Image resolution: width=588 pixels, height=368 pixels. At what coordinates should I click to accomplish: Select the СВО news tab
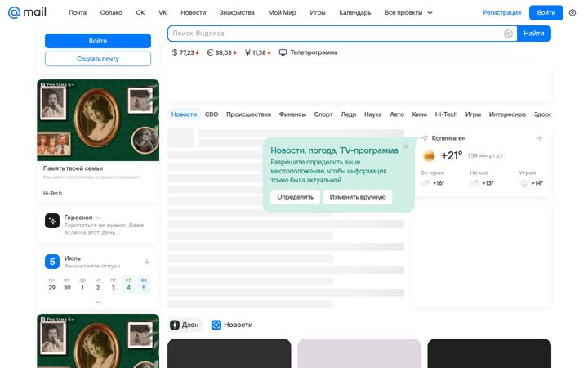click(212, 114)
